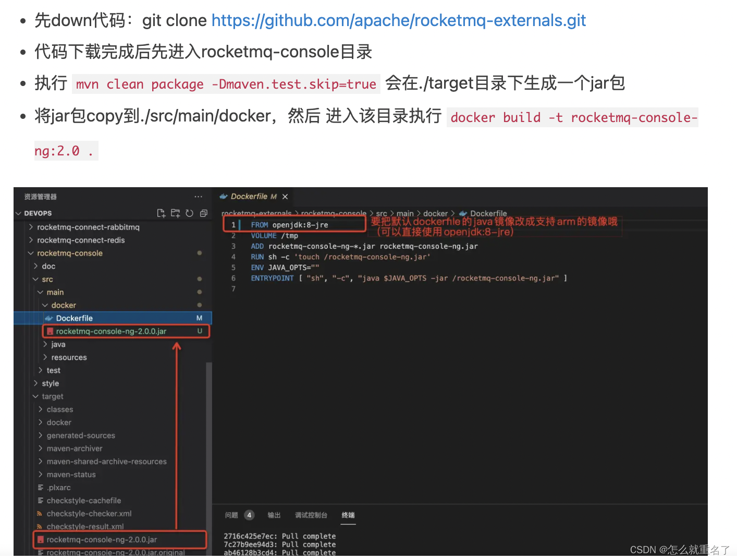737x560 pixels.
Task: Click terminal line '2716c425e7ec: Pull complete'
Action: 279,537
